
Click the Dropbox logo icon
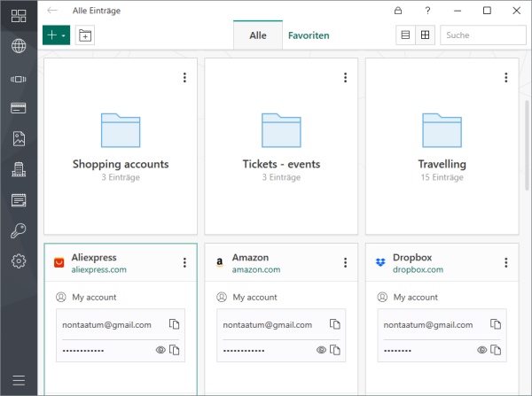pyautogui.click(x=380, y=262)
